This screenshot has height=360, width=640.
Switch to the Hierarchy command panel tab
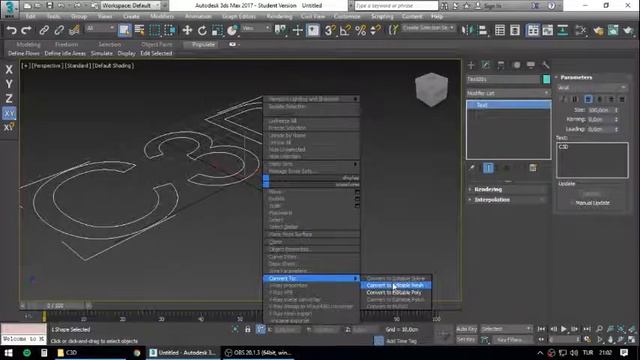(501, 65)
